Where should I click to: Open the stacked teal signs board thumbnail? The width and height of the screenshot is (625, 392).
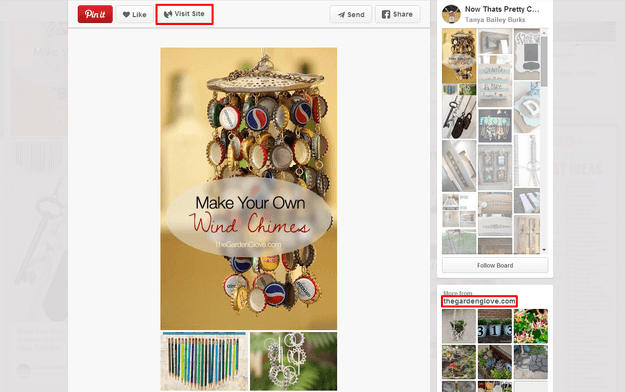pyautogui.click(x=495, y=82)
